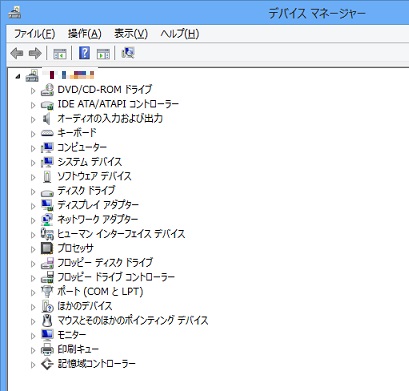Expand the ネットワーク アダプター node

pos(33,220)
